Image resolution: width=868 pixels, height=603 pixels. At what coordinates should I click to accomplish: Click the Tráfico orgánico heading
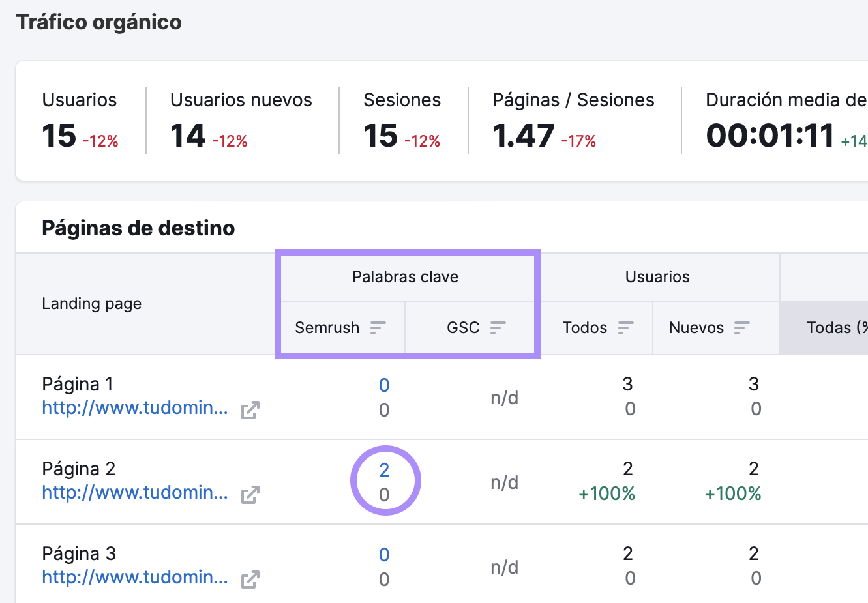pyautogui.click(x=99, y=22)
